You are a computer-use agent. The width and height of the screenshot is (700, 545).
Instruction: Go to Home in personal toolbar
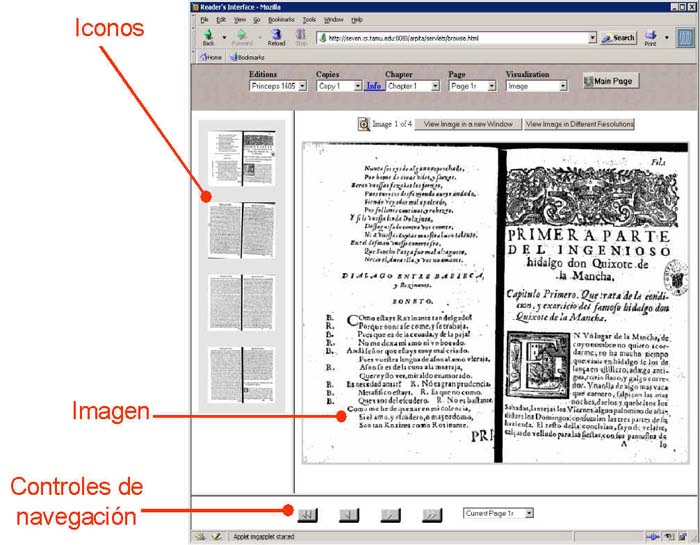pyautogui.click(x=211, y=57)
